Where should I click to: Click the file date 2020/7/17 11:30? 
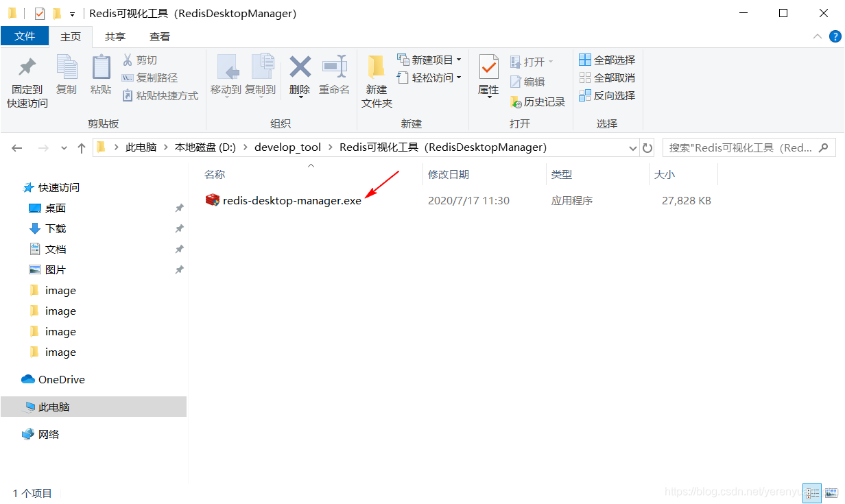pyautogui.click(x=468, y=201)
